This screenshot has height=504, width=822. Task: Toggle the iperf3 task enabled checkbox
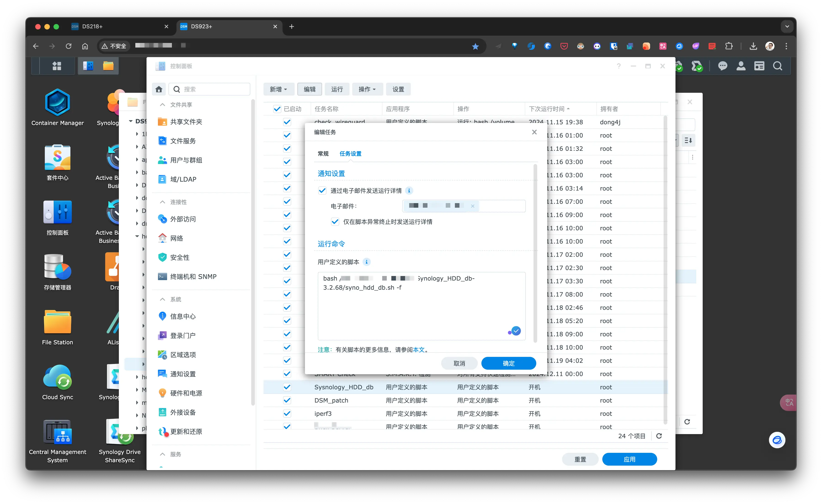[x=287, y=414]
